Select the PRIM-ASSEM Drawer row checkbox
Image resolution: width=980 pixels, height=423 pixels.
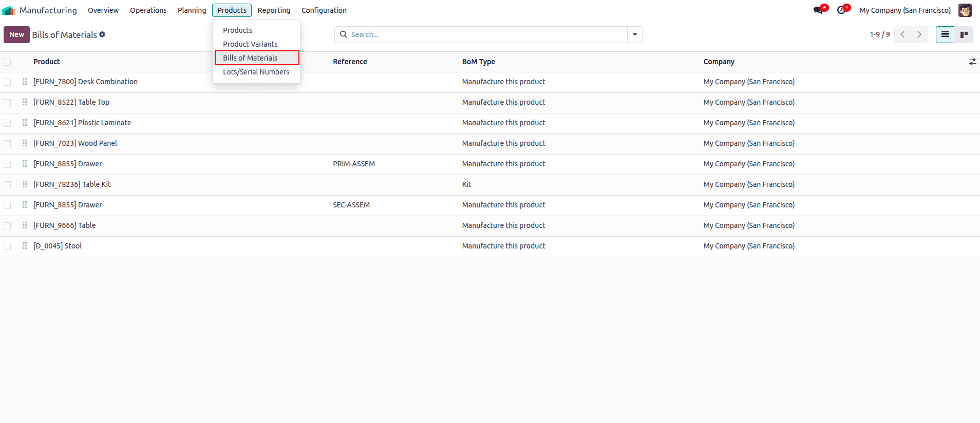click(x=7, y=164)
